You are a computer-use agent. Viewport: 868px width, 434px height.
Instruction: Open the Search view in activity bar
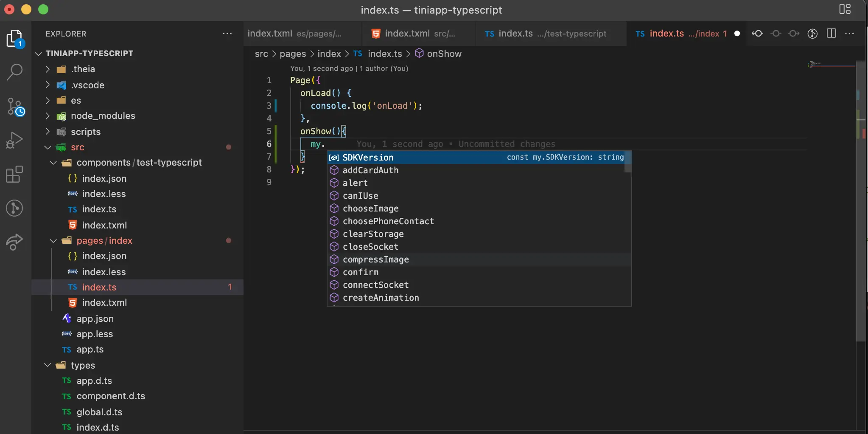(15, 72)
